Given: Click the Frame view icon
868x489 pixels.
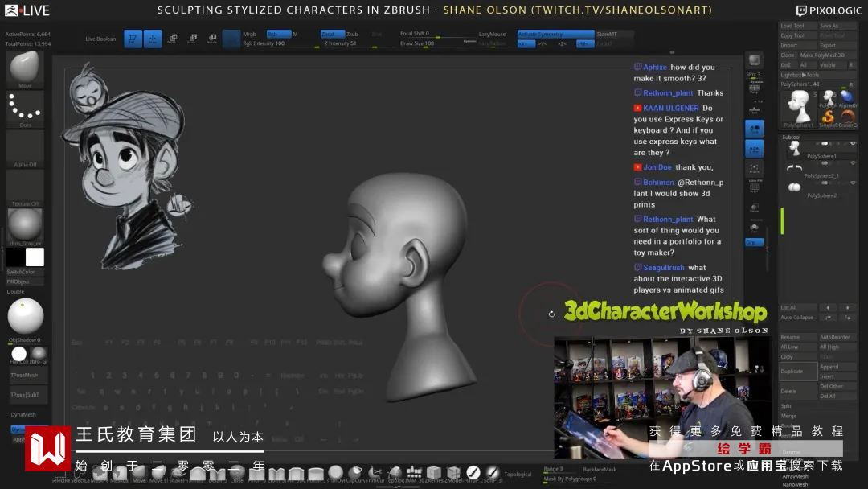Looking at the screenshot, I should pyautogui.click(x=754, y=168).
